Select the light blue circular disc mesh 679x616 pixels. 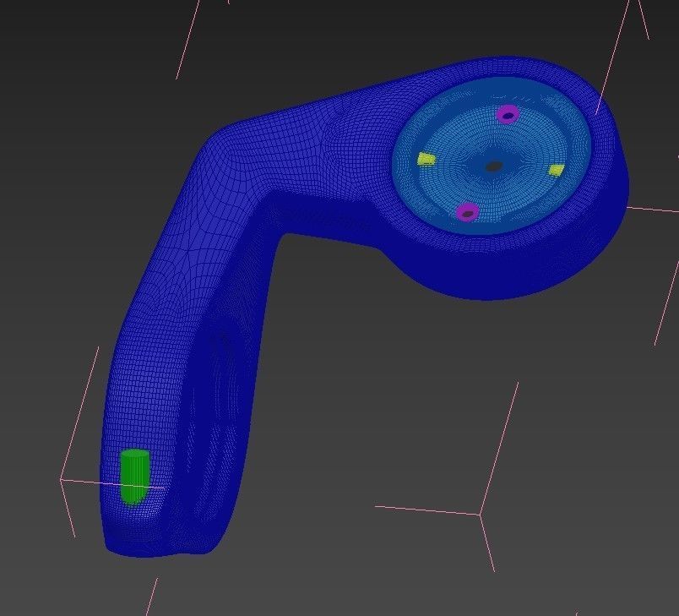click(x=492, y=158)
